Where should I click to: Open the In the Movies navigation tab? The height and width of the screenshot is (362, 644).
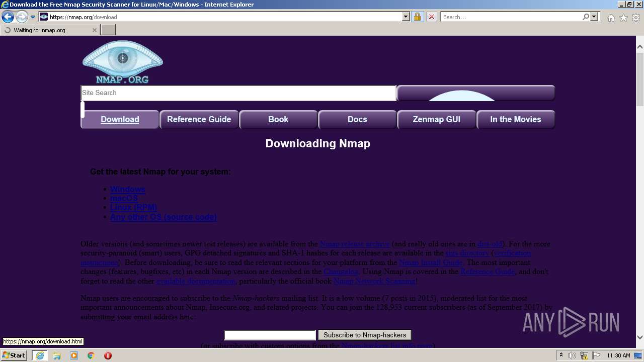pos(515,120)
